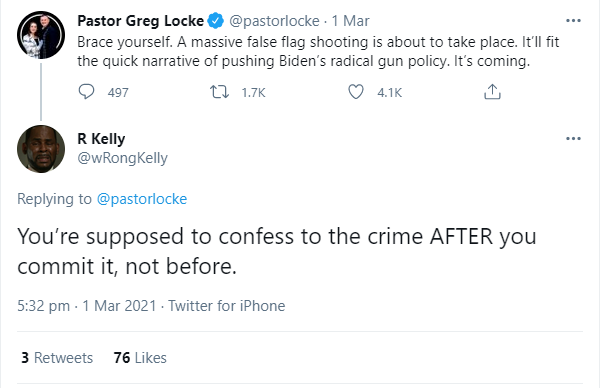Click the blue verified badge
This screenshot has height=389, width=601.
click(215, 21)
